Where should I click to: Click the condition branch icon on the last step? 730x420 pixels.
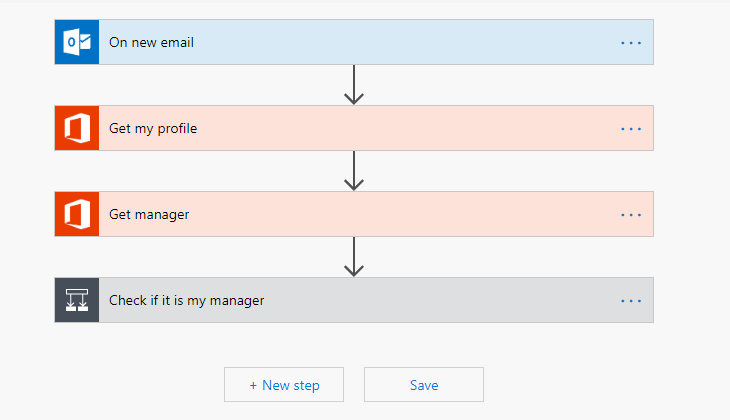(x=77, y=300)
